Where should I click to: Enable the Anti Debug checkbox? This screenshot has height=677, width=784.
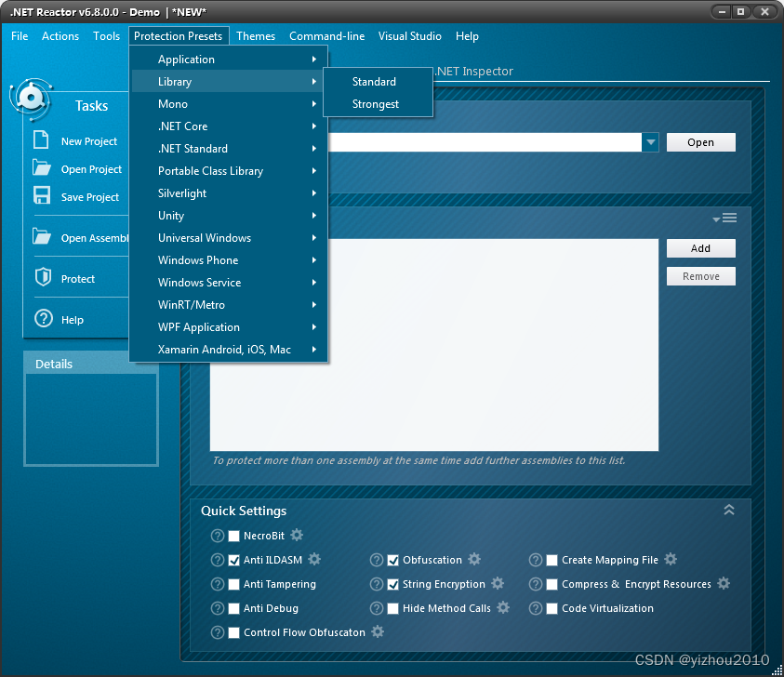pos(234,608)
